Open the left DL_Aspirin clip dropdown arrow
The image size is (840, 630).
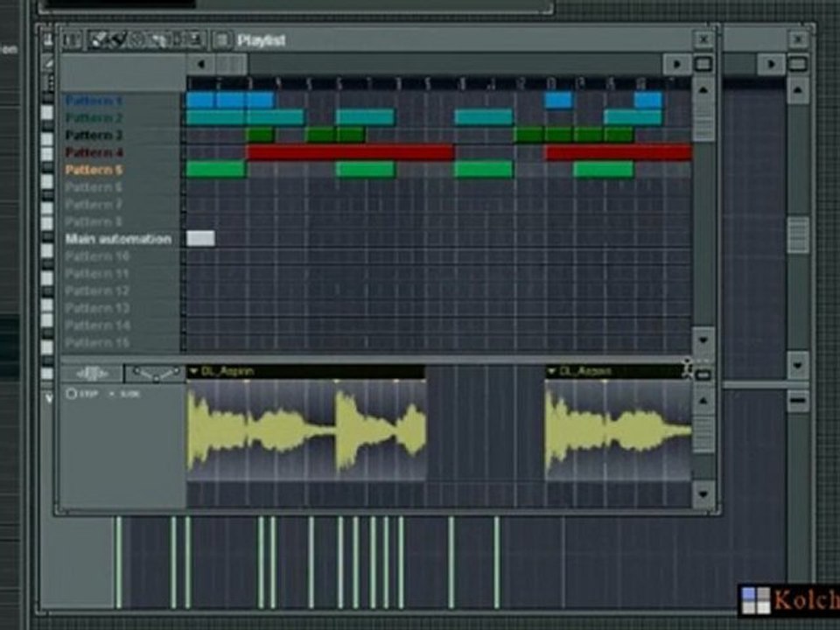(194, 371)
